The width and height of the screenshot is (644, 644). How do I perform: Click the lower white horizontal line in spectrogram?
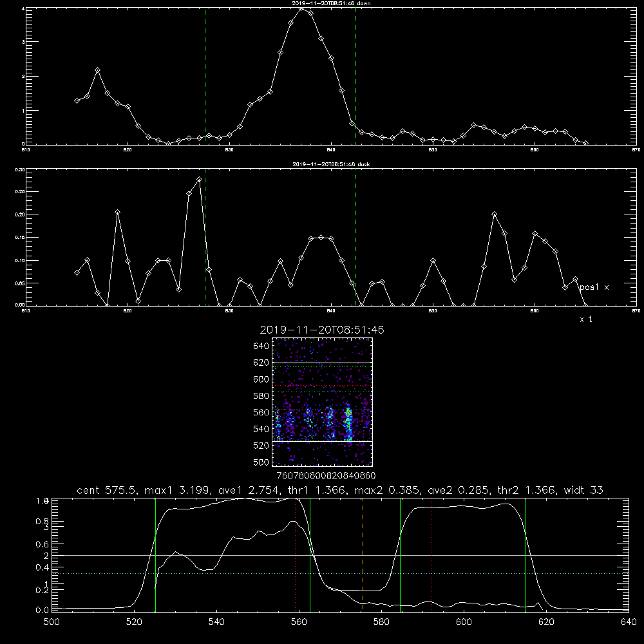click(x=323, y=441)
